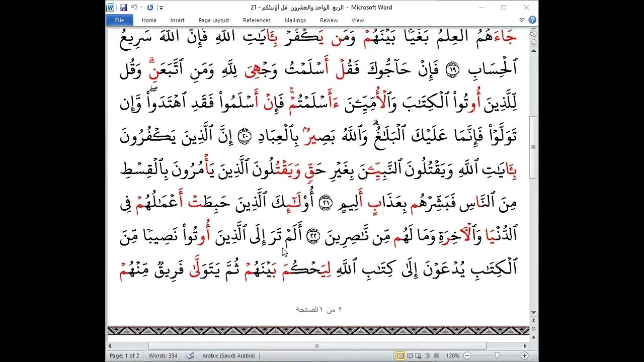
Task: Open Zoom dialog via 120% level
Action: 452,355
